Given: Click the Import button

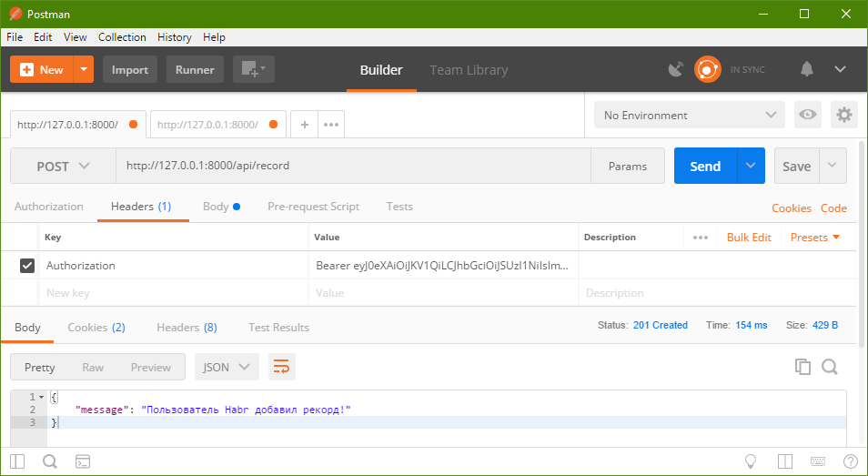Looking at the screenshot, I should pyautogui.click(x=130, y=70).
